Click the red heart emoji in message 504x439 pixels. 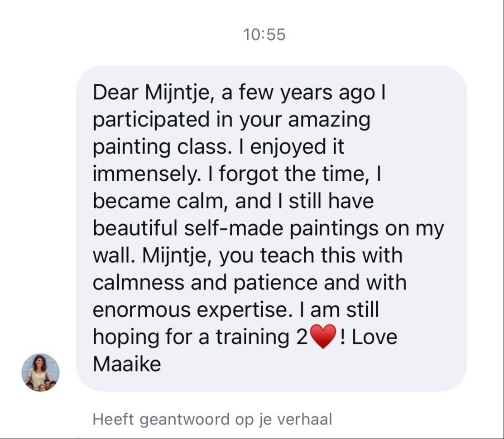pyautogui.click(x=323, y=337)
